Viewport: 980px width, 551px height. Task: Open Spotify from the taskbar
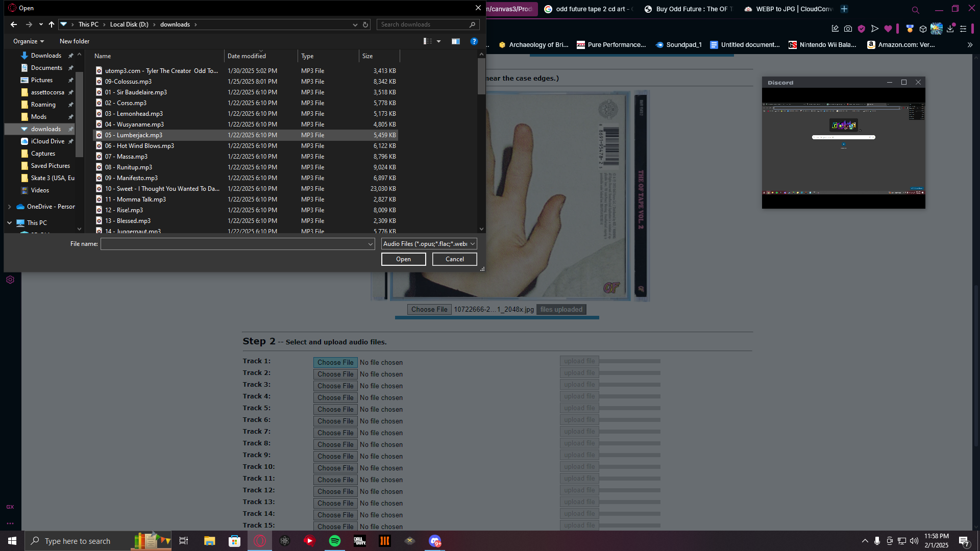point(335,541)
